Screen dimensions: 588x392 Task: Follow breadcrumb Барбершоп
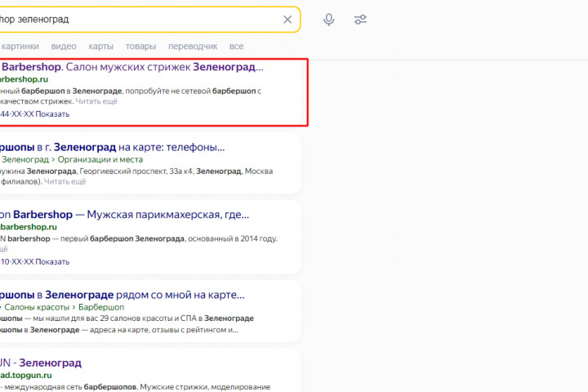[x=101, y=307]
